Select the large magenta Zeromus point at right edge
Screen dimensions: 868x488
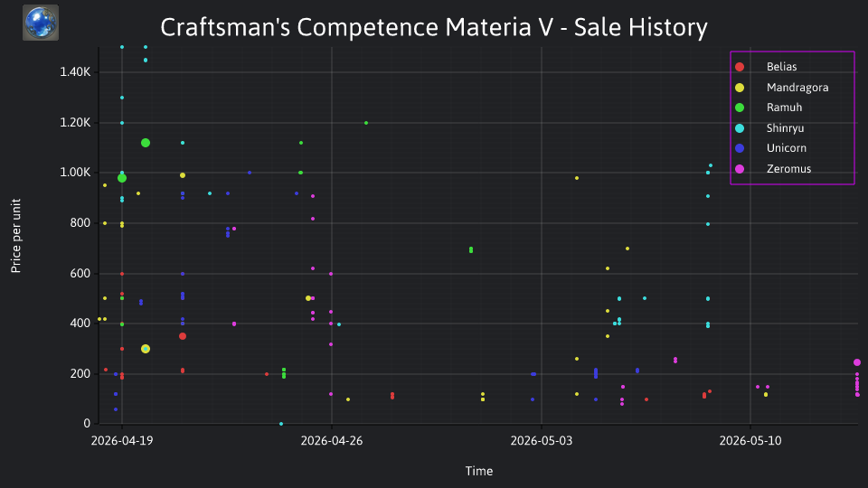tap(857, 362)
